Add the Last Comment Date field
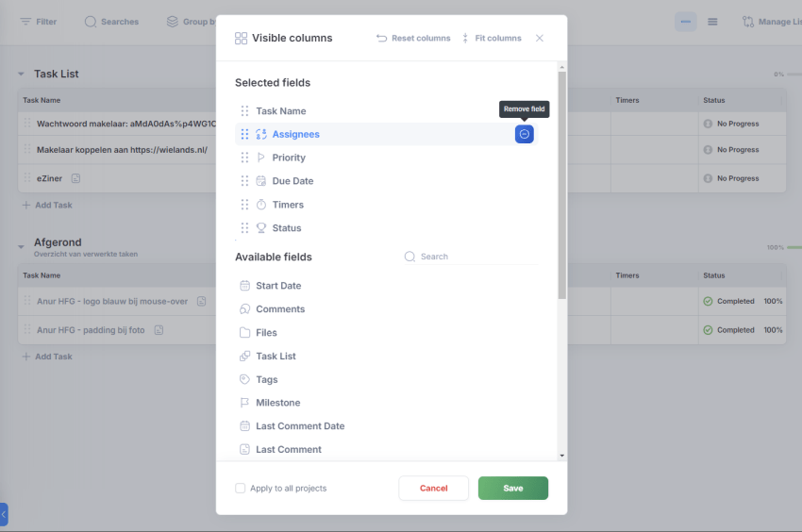This screenshot has height=532, width=802. click(299, 426)
